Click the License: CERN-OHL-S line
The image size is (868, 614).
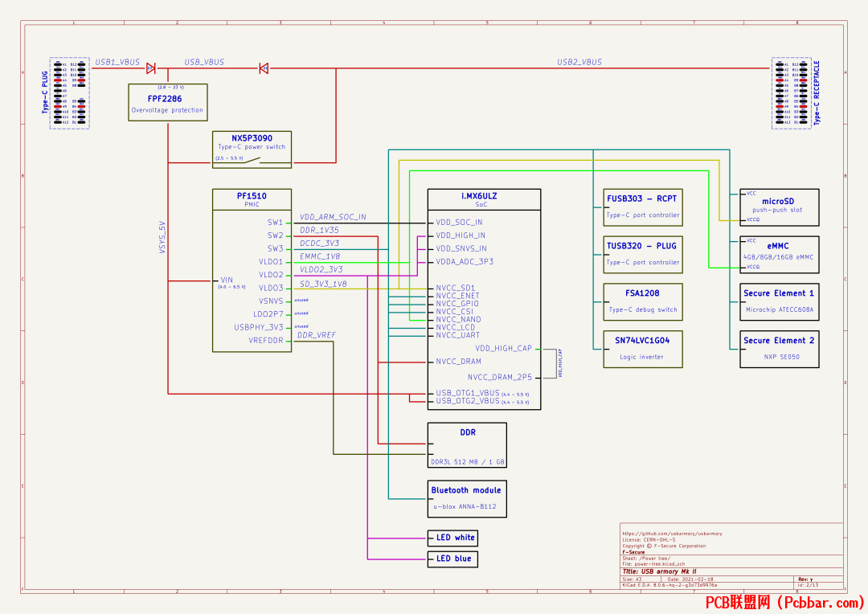pos(649,540)
